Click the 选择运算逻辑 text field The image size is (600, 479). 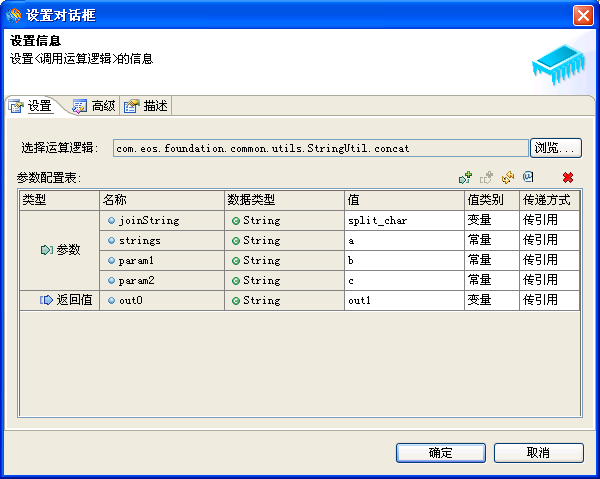click(x=320, y=148)
